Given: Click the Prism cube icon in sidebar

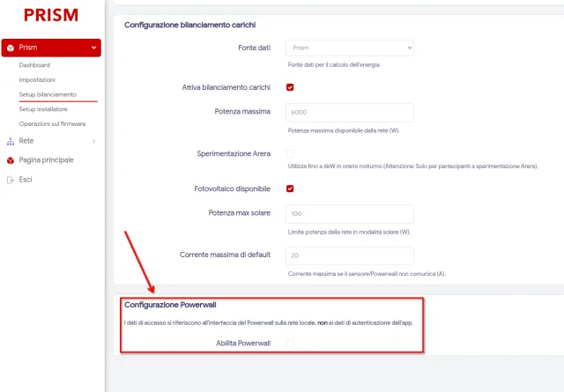Looking at the screenshot, I should 10,48.
